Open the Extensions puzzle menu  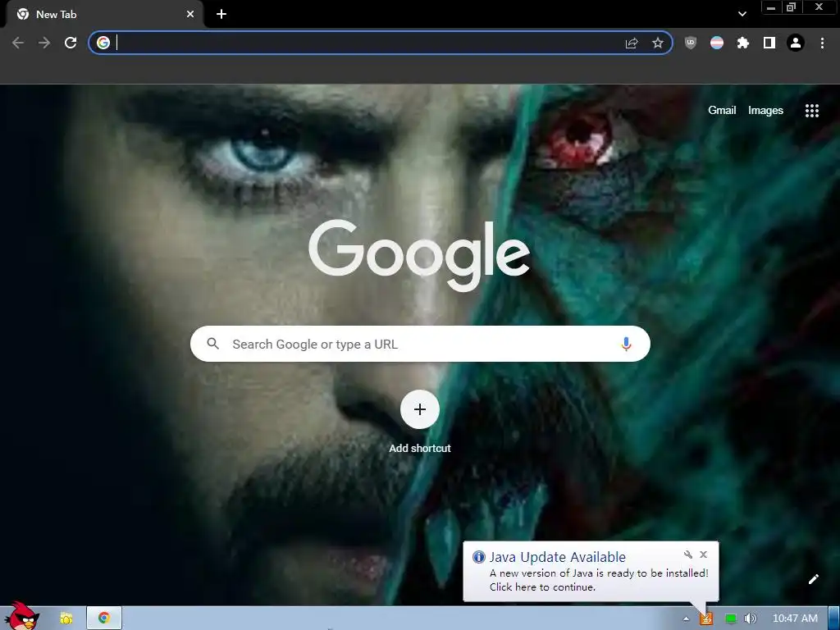743,43
